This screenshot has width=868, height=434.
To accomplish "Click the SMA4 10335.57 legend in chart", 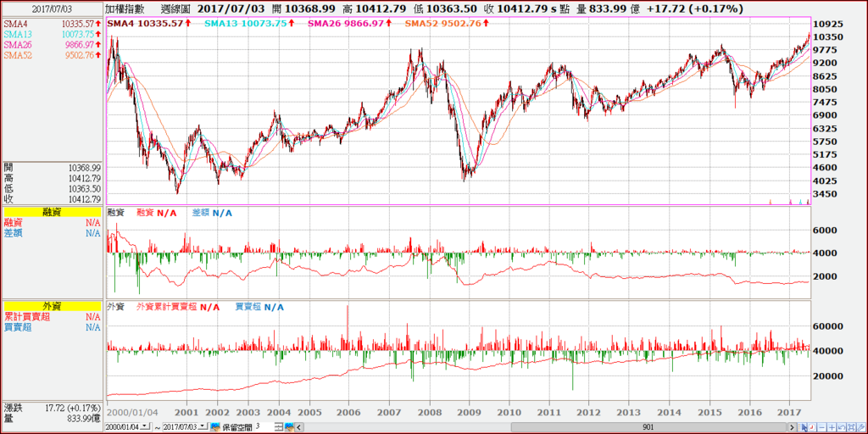I will (147, 23).
